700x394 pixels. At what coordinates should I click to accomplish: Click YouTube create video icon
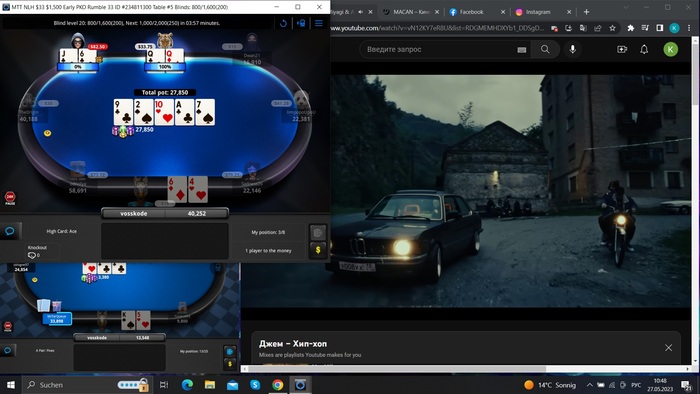pos(622,49)
